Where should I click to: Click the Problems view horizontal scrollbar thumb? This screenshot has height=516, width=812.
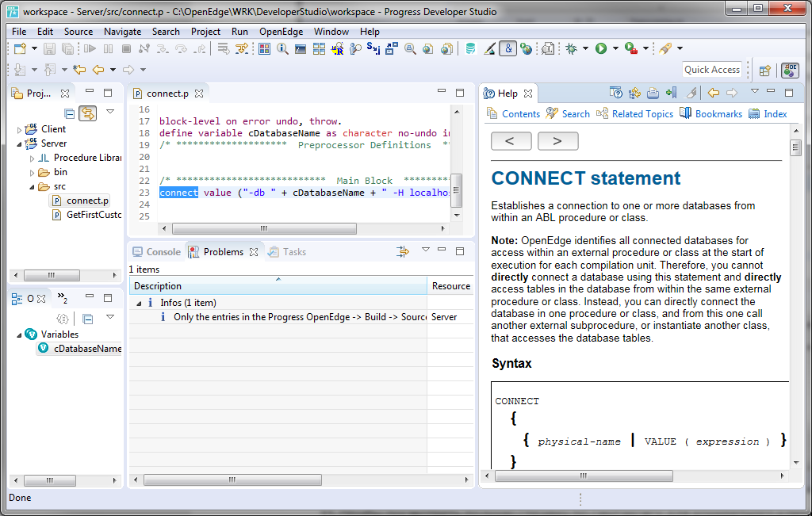coord(232,480)
